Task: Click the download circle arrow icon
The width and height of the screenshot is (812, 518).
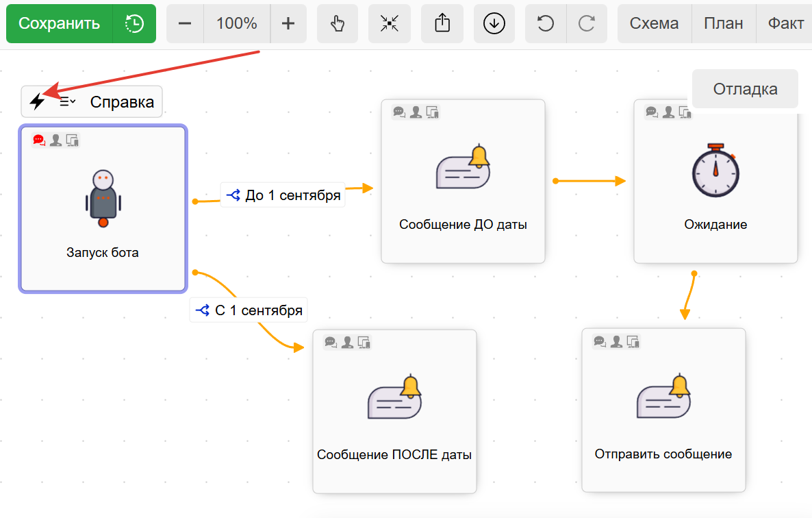Action: [494, 23]
